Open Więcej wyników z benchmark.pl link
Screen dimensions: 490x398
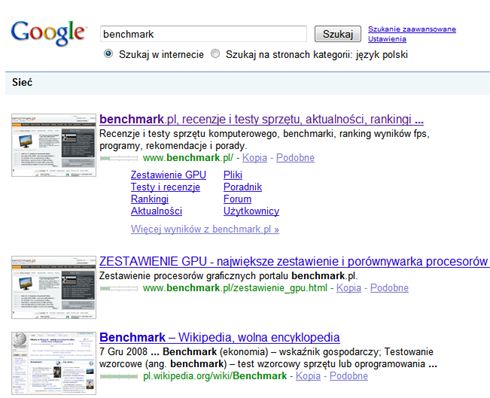coord(205,229)
